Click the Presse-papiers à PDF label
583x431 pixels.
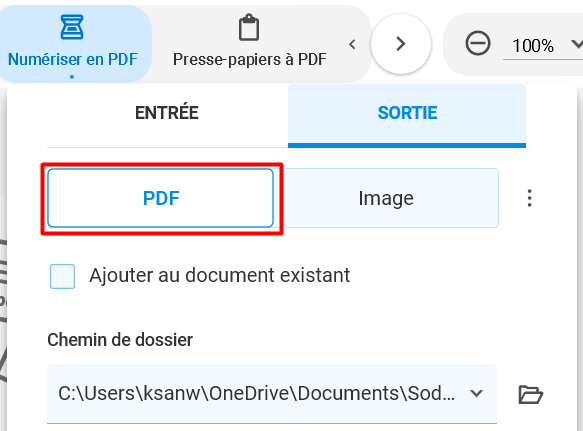tap(250, 59)
